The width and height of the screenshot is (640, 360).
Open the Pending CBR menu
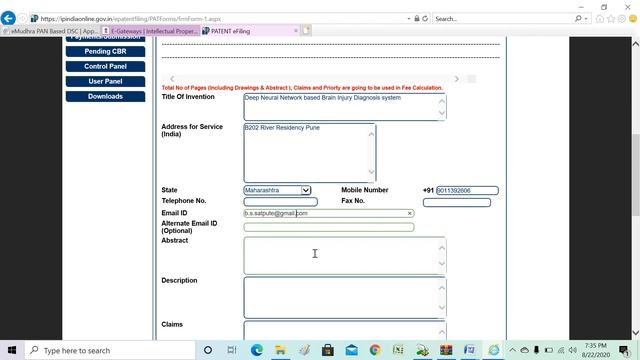tap(105, 51)
